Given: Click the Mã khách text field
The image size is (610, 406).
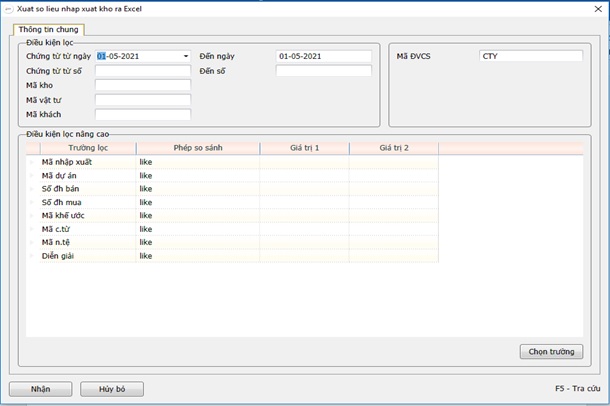Looking at the screenshot, I should tap(142, 115).
